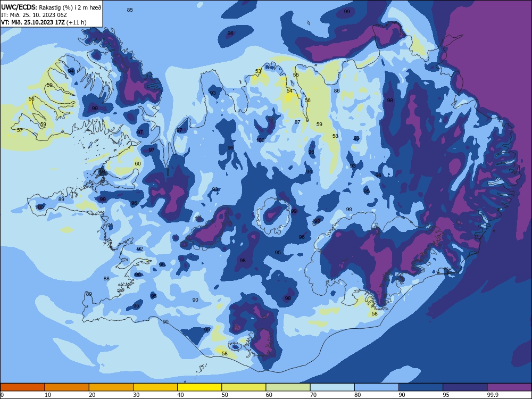This screenshot has width=532, height=399.
Task: Click the map value '53' on the north coast
Action: tap(258, 71)
